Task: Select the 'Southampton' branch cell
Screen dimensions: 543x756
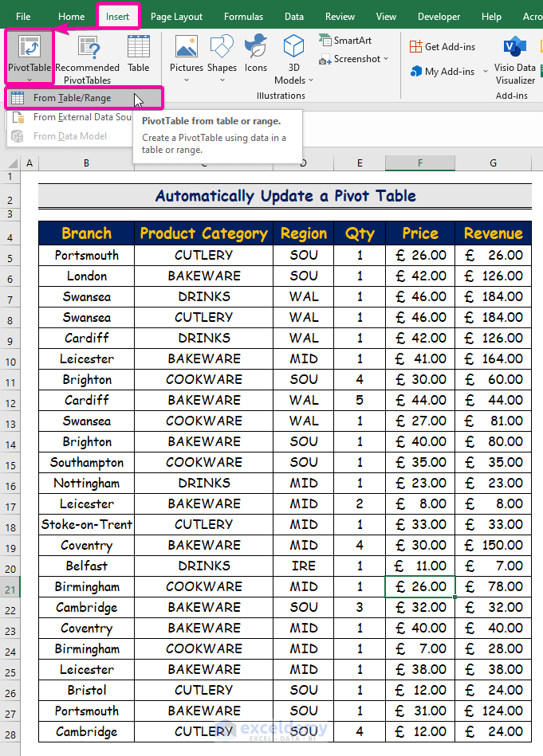Action: pos(86,462)
